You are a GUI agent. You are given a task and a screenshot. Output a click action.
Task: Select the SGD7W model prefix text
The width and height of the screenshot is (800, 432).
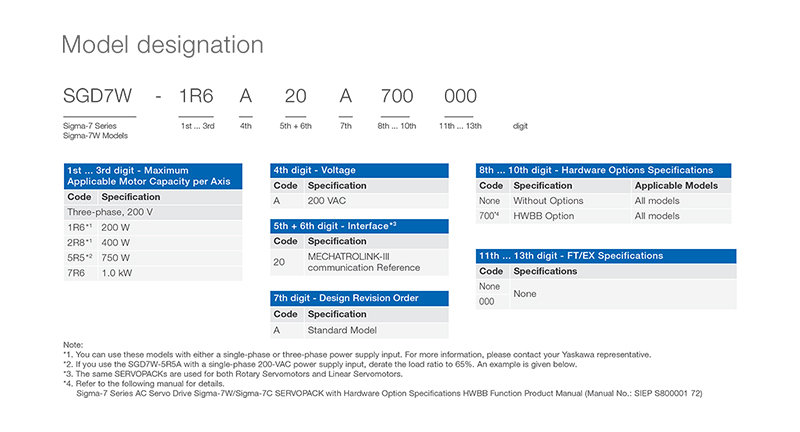click(x=99, y=96)
